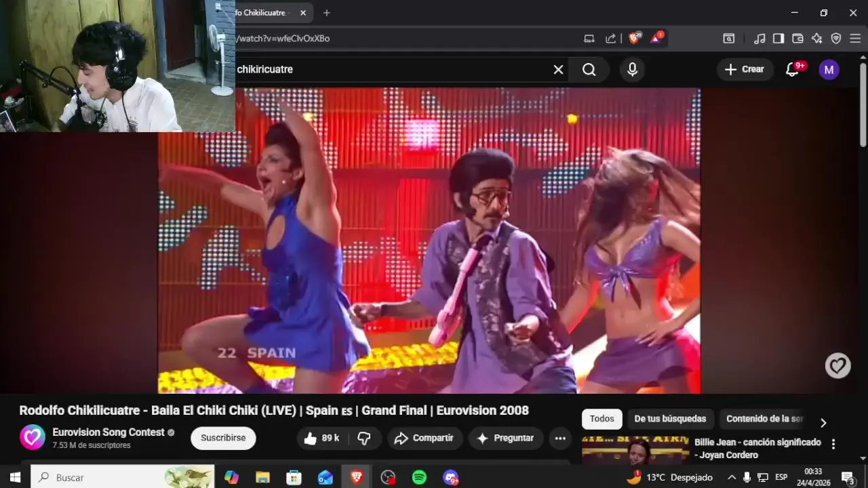Open Billie Jean video thumbnail
Viewport: 868px width, 488px height.
(635, 450)
